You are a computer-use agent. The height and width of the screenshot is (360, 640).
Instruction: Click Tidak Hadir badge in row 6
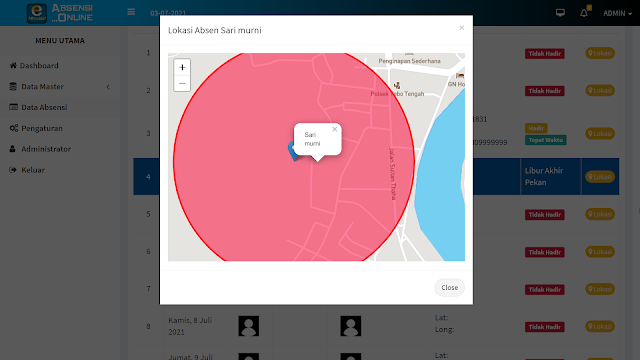point(544,252)
